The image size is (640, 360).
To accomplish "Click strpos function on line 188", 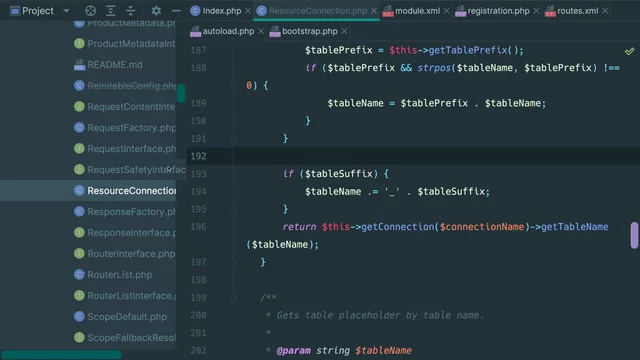I will (433, 68).
